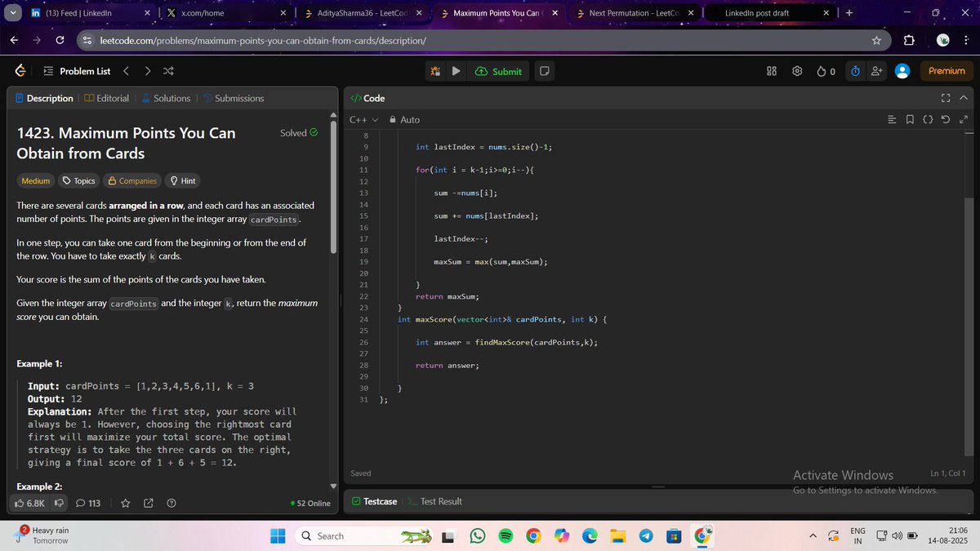
Task: Select C++ language dropdown
Action: click(364, 120)
